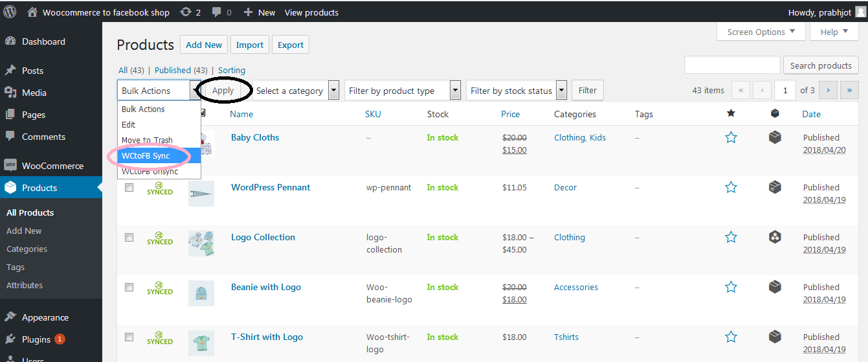
Task: Open the Filter by product type dropdown
Action: click(403, 91)
